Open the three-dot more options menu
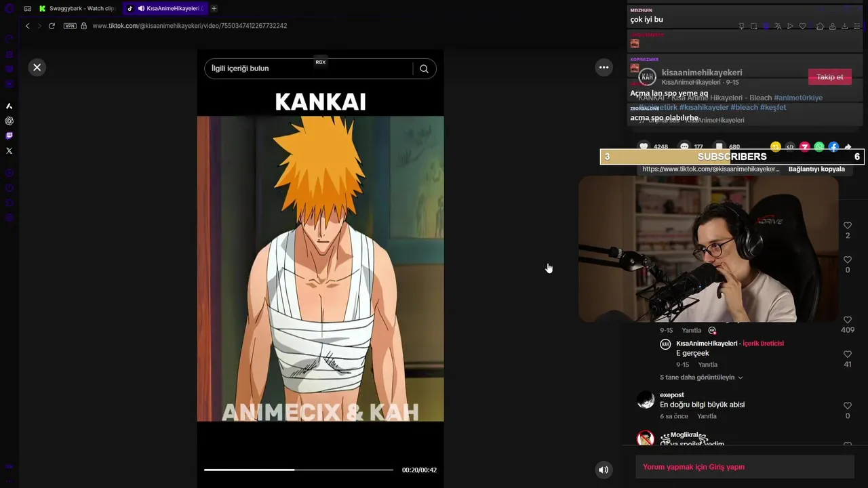 [x=604, y=67]
